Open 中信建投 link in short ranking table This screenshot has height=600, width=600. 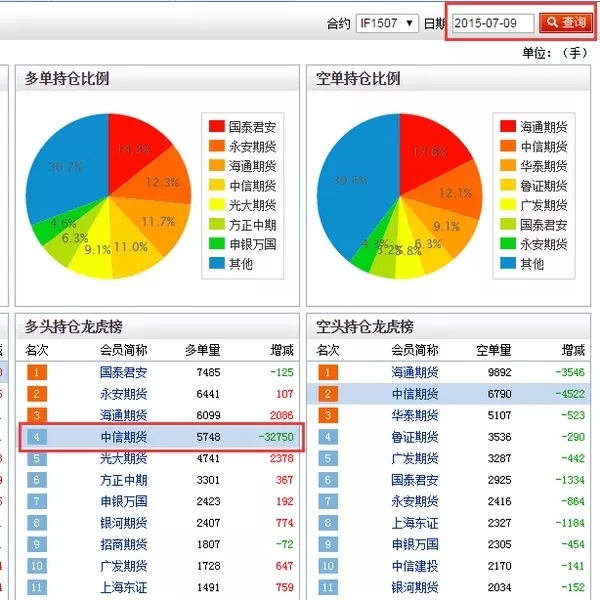pyautogui.click(x=415, y=566)
